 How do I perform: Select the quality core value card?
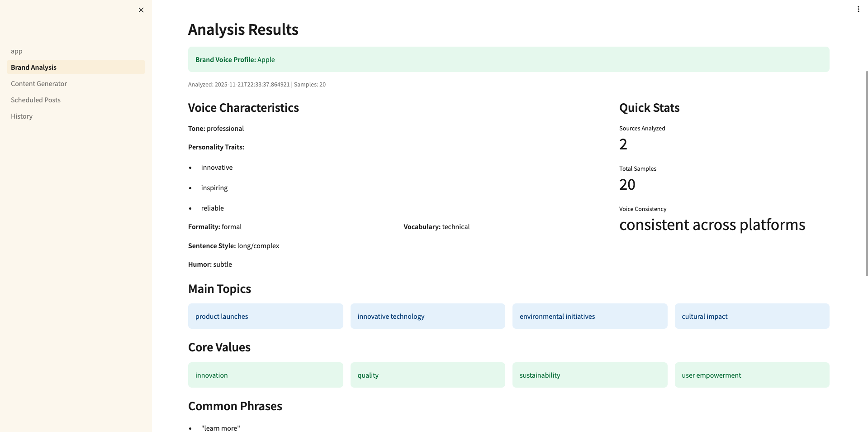(427, 375)
